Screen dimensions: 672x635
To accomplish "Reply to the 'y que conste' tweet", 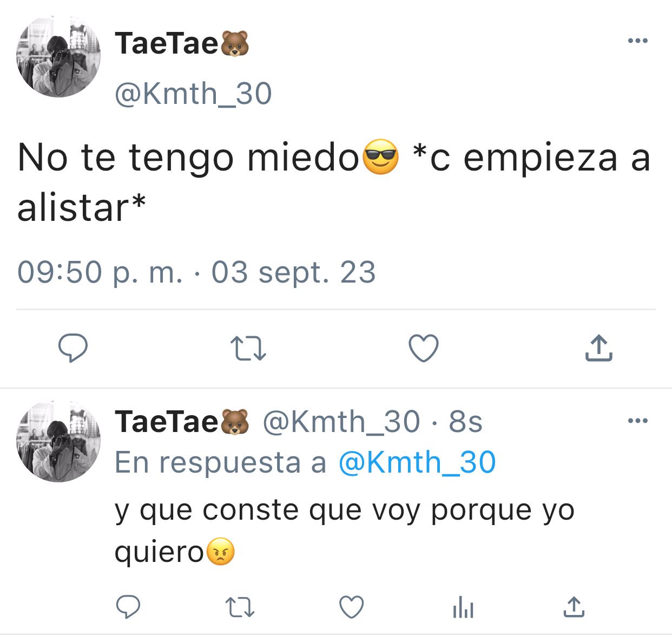I will 128,607.
